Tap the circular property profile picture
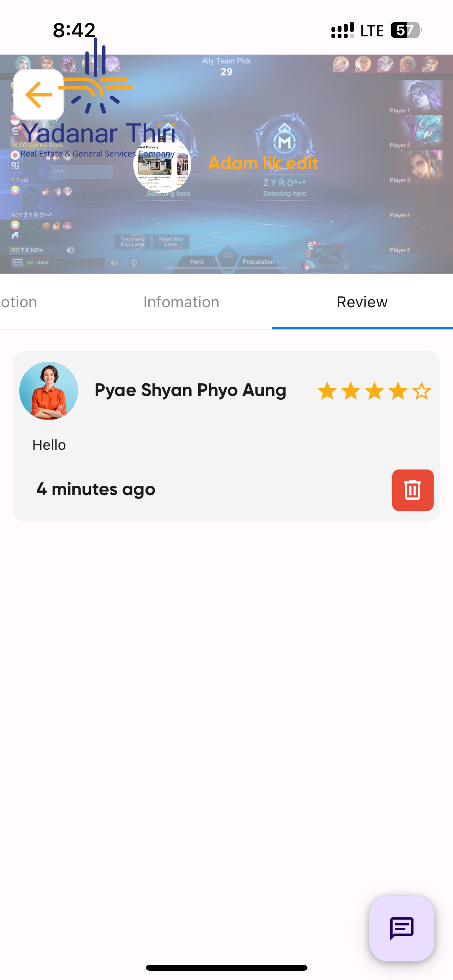This screenshot has width=453, height=980. (x=162, y=164)
